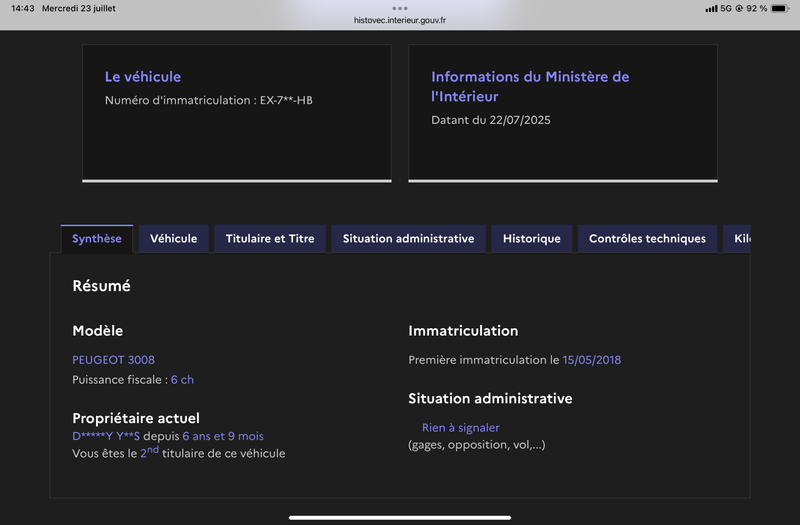Tap the cellular signal bars icon
800x525 pixels.
coord(711,9)
